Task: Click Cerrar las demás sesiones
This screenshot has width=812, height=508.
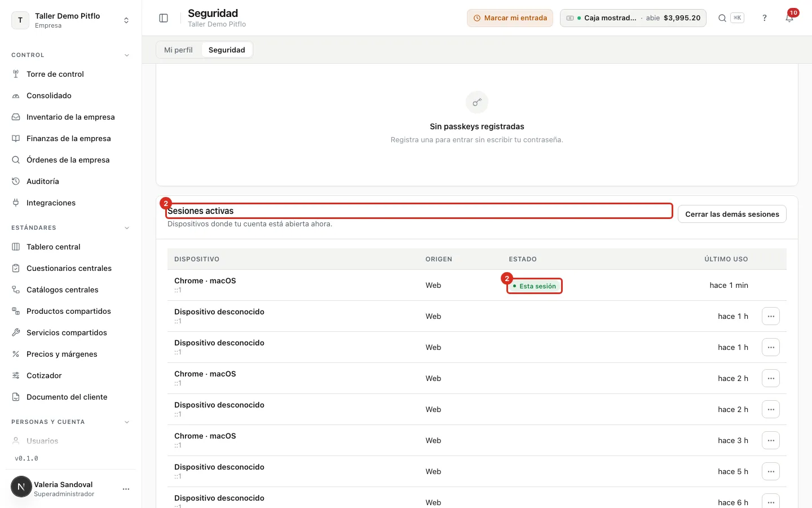Action: tap(732, 214)
